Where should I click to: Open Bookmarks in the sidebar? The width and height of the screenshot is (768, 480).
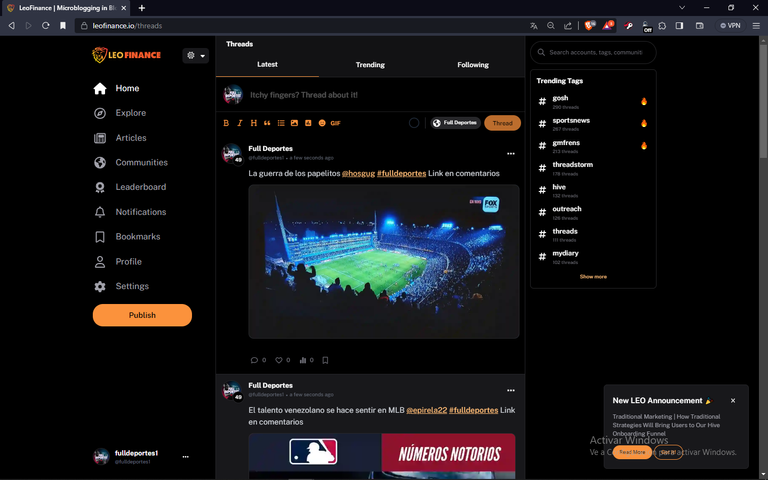pyautogui.click(x=127, y=237)
